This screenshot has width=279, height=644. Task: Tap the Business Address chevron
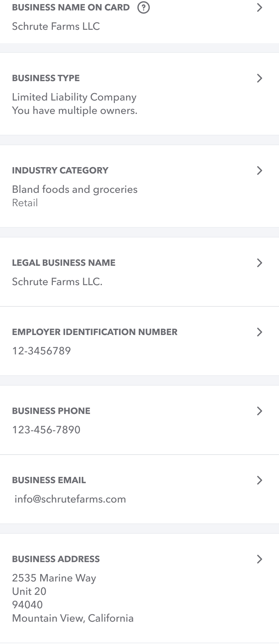(x=260, y=559)
